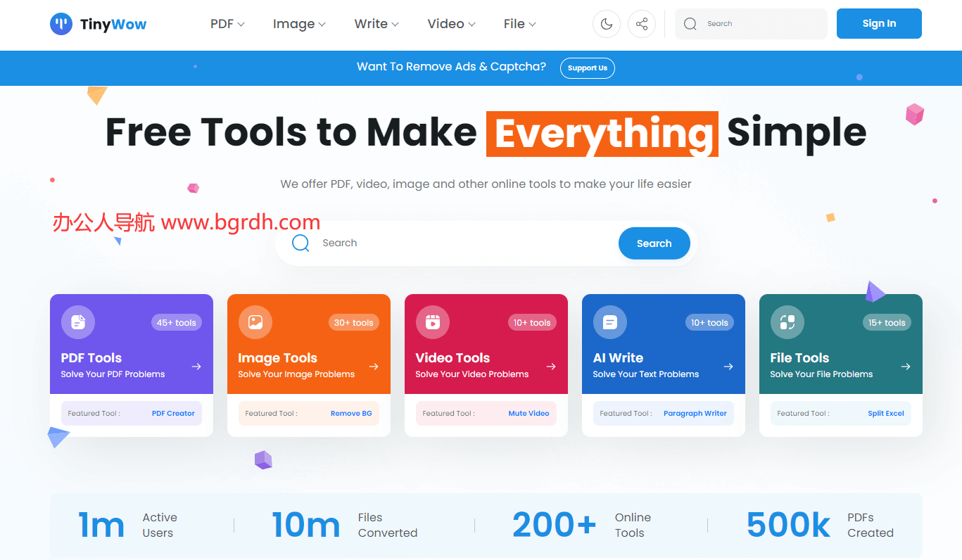The image size is (962, 560).
Task: Toggle dark mode with the moon icon
Action: [607, 24]
